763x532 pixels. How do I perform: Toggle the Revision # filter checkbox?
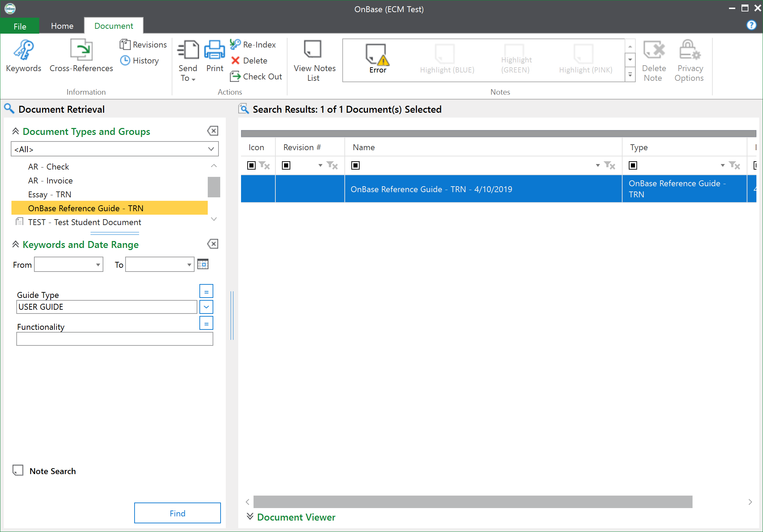pyautogui.click(x=286, y=165)
